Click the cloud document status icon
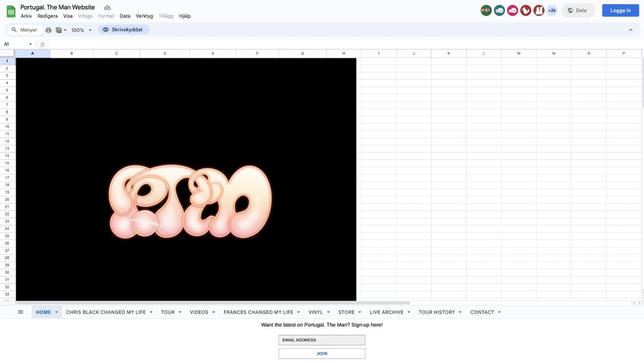 pos(107,8)
